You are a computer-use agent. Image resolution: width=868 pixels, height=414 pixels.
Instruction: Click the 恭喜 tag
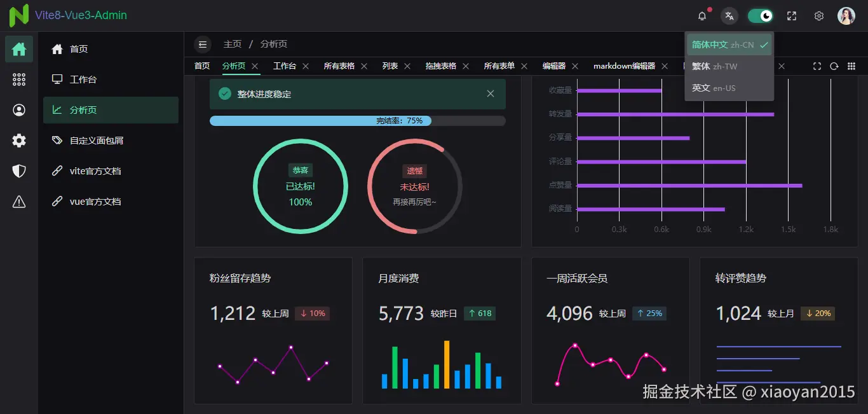point(301,170)
